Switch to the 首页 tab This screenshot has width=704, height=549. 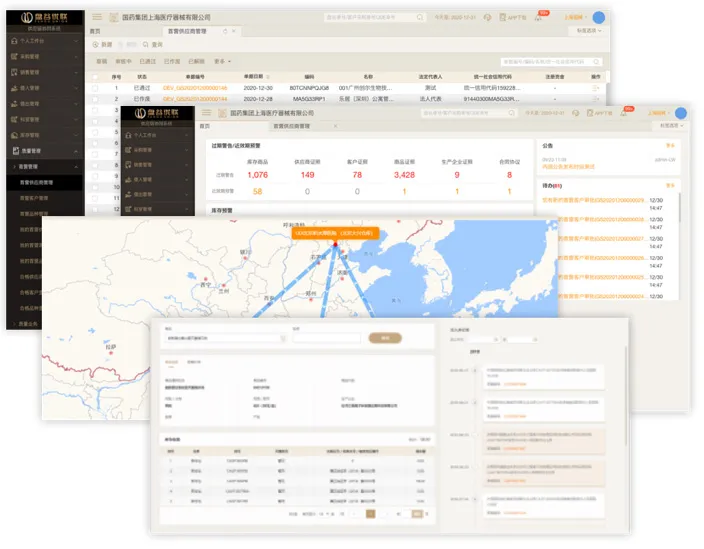tap(95, 31)
